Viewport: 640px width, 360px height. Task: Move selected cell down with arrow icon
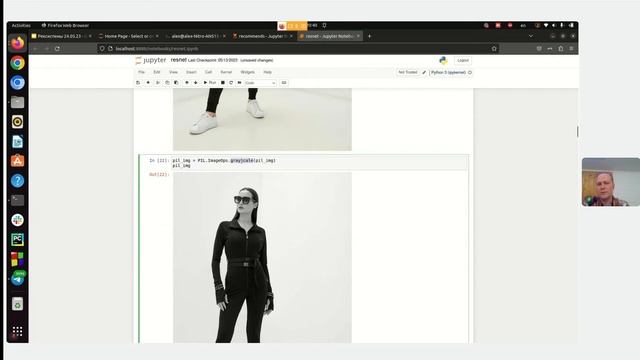point(196,83)
